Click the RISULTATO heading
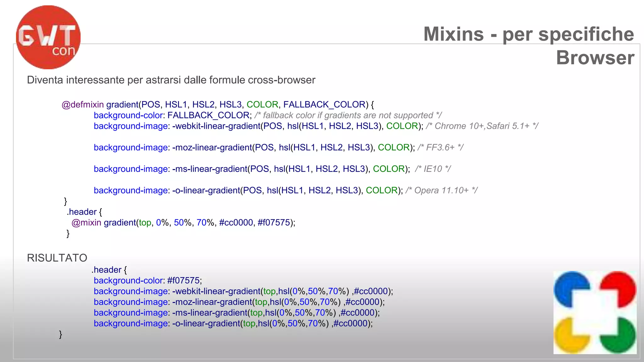Image resolution: width=644 pixels, height=362 pixels. click(57, 258)
